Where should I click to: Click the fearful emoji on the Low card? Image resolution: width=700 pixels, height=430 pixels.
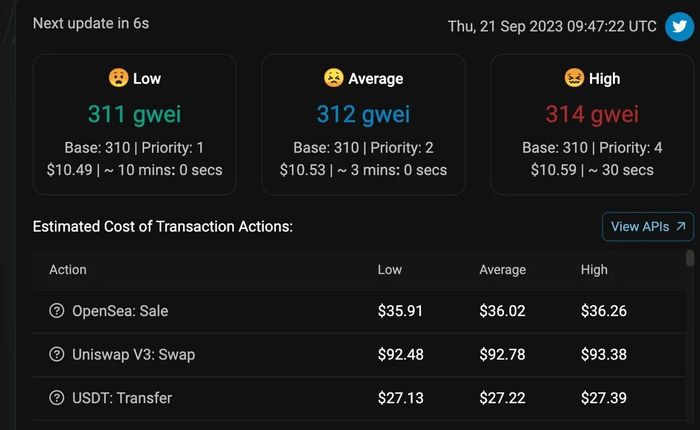click(118, 78)
